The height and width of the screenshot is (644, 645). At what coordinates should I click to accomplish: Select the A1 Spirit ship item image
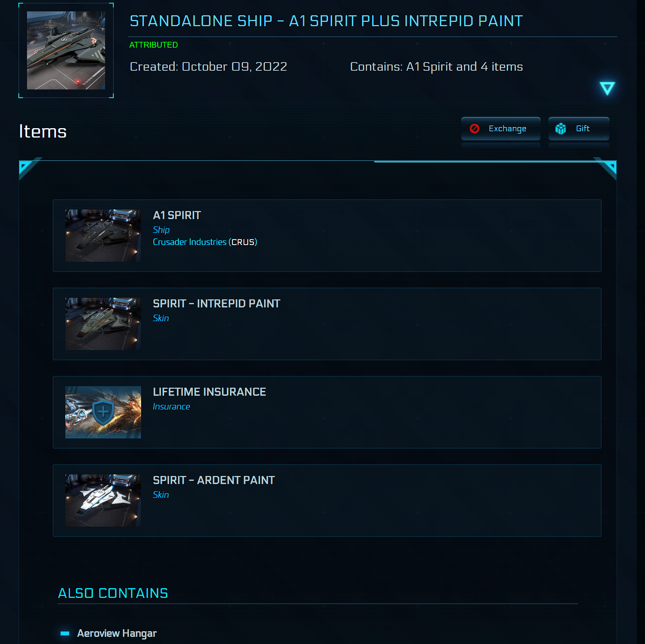(x=103, y=236)
